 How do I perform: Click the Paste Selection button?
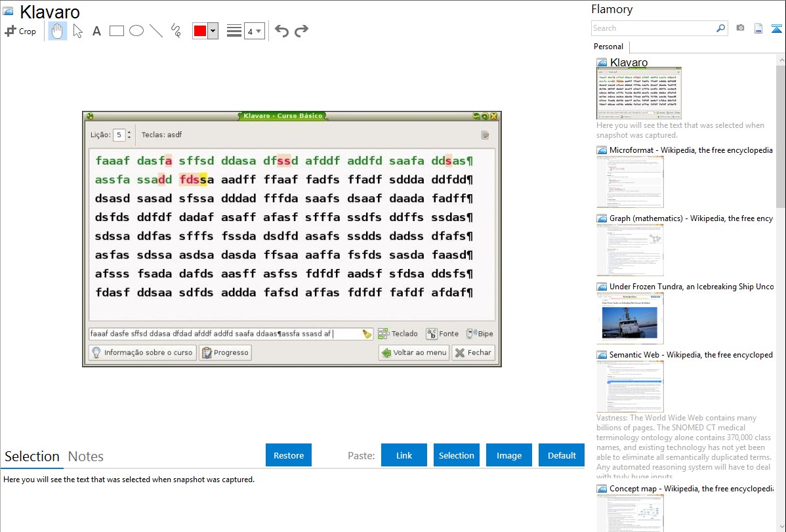pyautogui.click(x=456, y=455)
